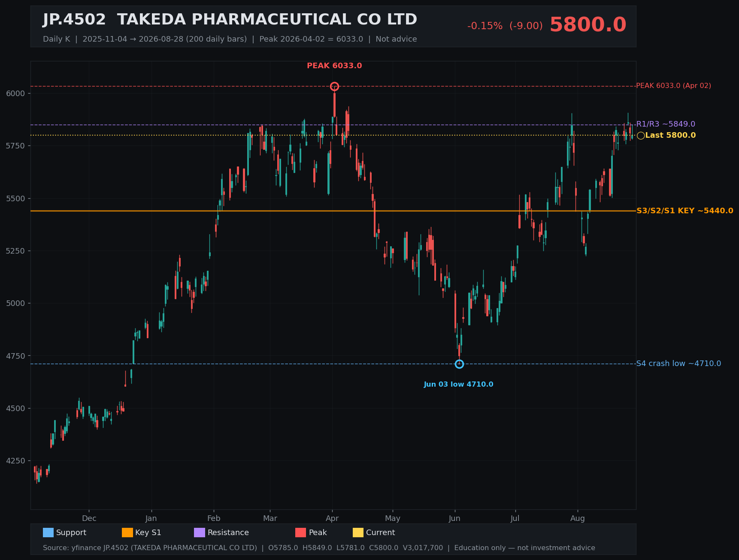Viewport: 739px width, 560px height.
Task: Click the 'S3/S2/S1 KEY ~5440.0' label
Action: 685,211
